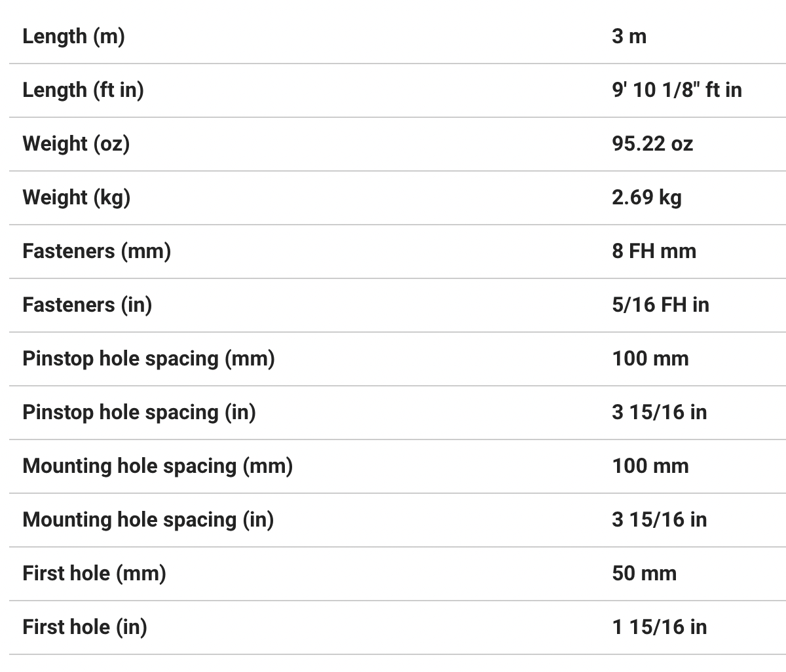
Task: Select the "3 m" length value
Action: (x=629, y=36)
